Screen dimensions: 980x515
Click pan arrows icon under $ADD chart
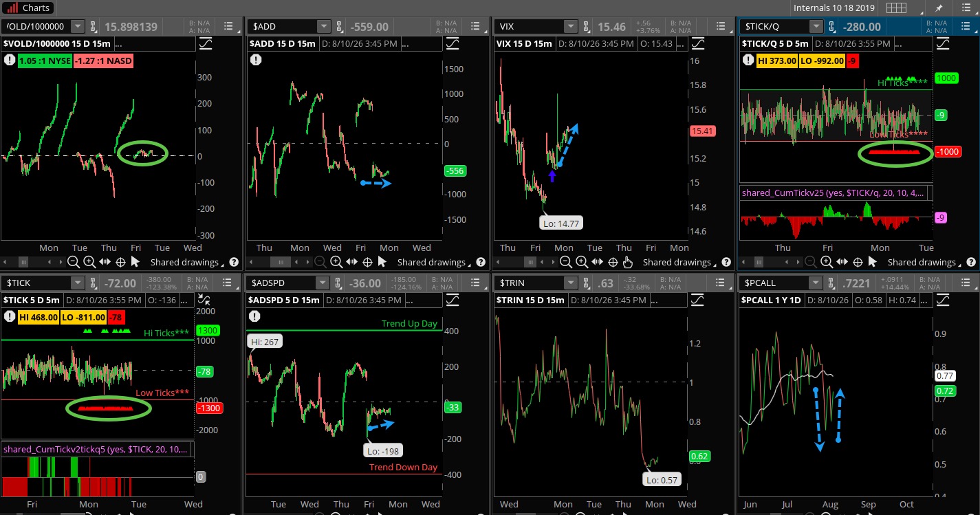(351, 262)
